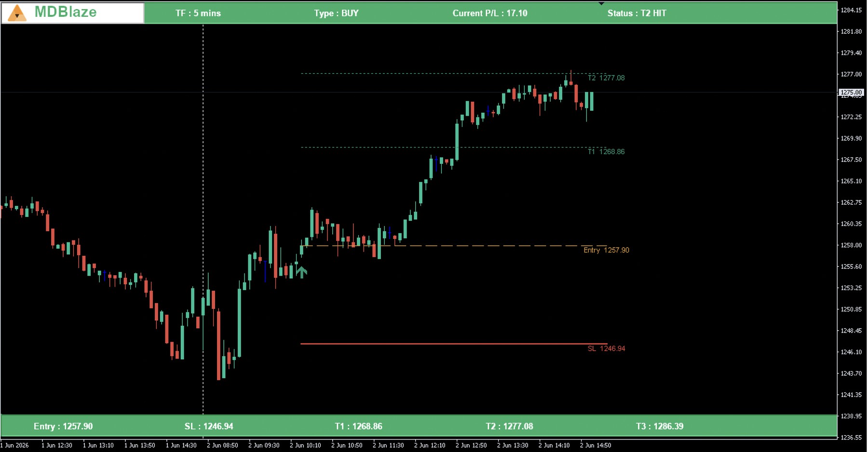Click the 'Type : BUY' header label
Viewport: 868px width, 452px height.
[x=336, y=13]
